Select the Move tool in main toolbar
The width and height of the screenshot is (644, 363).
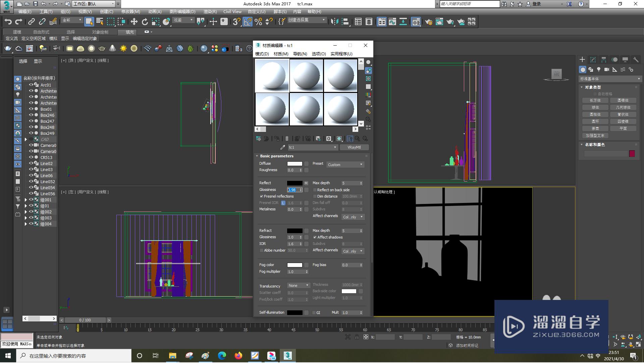click(134, 22)
